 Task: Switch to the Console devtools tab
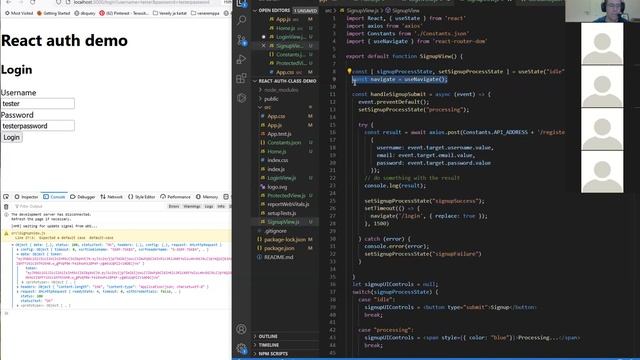pyautogui.click(x=54, y=197)
